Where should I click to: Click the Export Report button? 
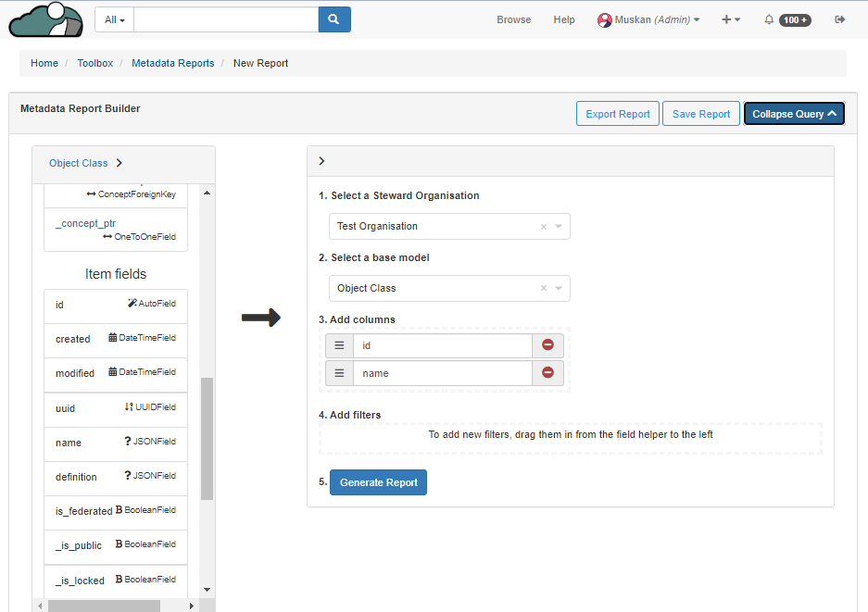coord(618,114)
